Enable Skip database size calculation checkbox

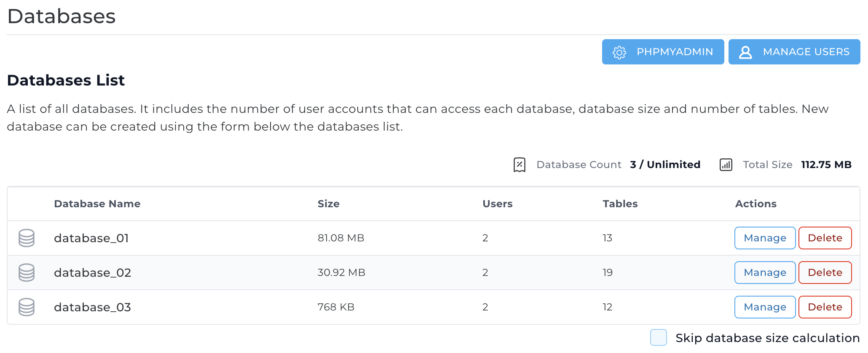click(x=658, y=337)
